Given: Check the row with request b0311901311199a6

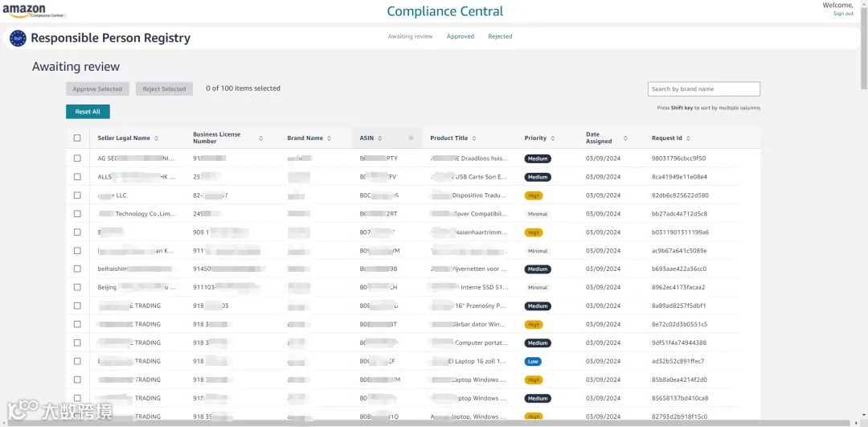Looking at the screenshot, I should pos(77,232).
